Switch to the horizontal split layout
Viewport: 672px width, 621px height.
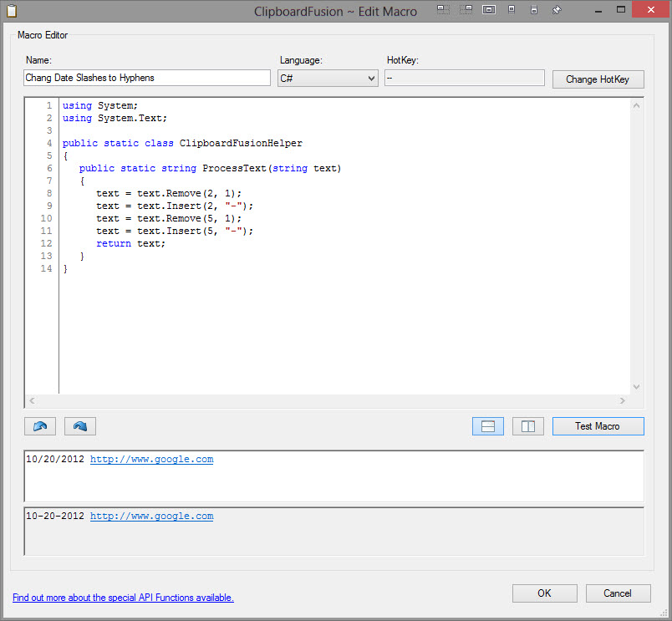point(488,426)
